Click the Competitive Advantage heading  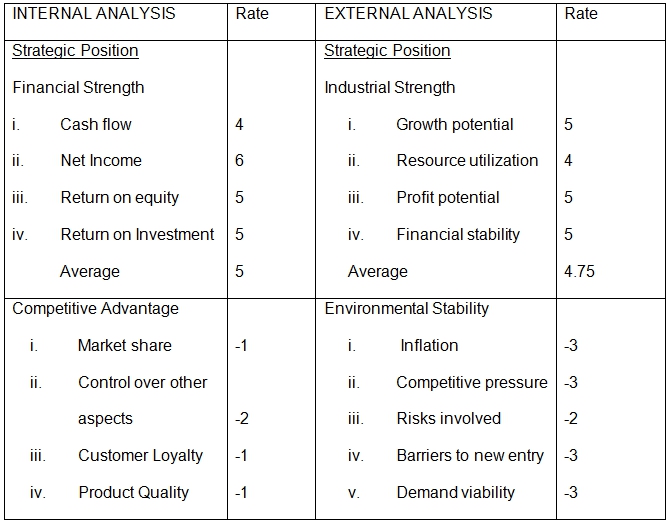[x=95, y=309]
